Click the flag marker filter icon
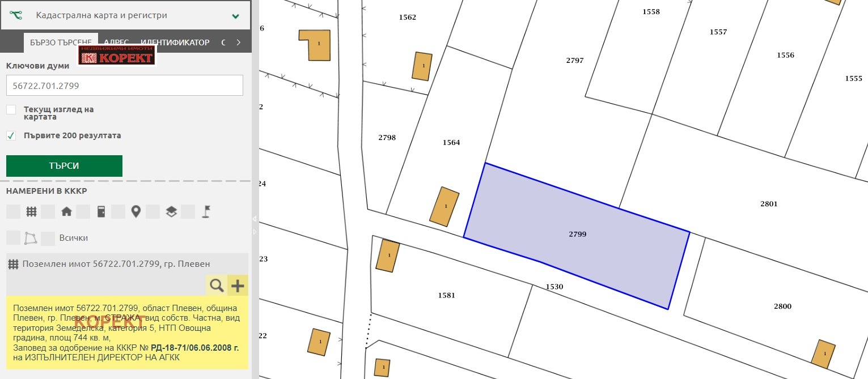868x379 pixels. [206, 212]
